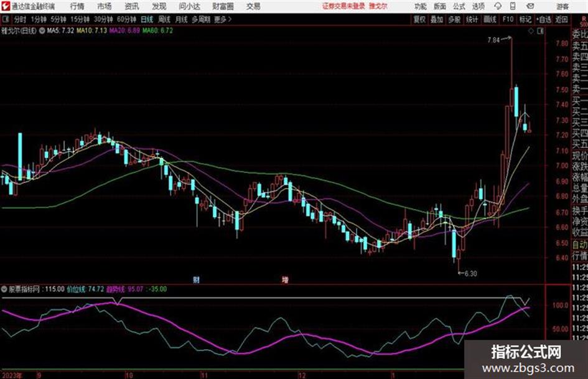
Task: Click the 标记 mark toolbar button
Action: tap(525, 19)
